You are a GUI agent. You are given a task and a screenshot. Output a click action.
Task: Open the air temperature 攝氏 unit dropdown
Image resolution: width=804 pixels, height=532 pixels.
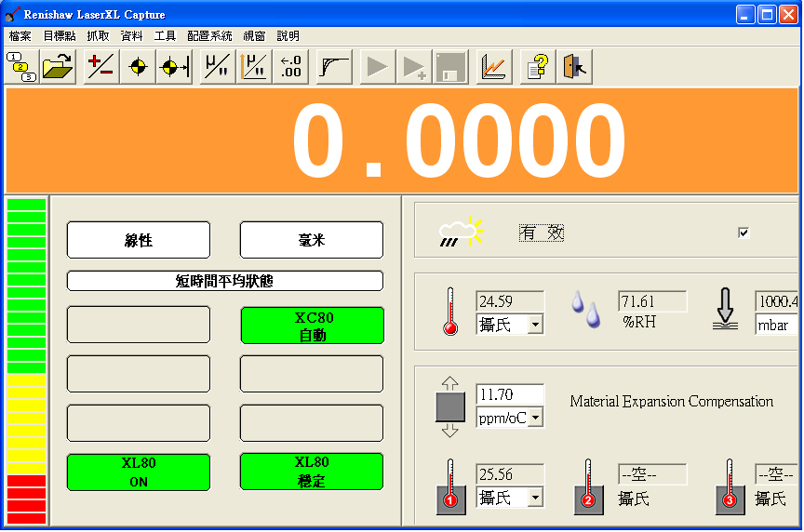535,325
